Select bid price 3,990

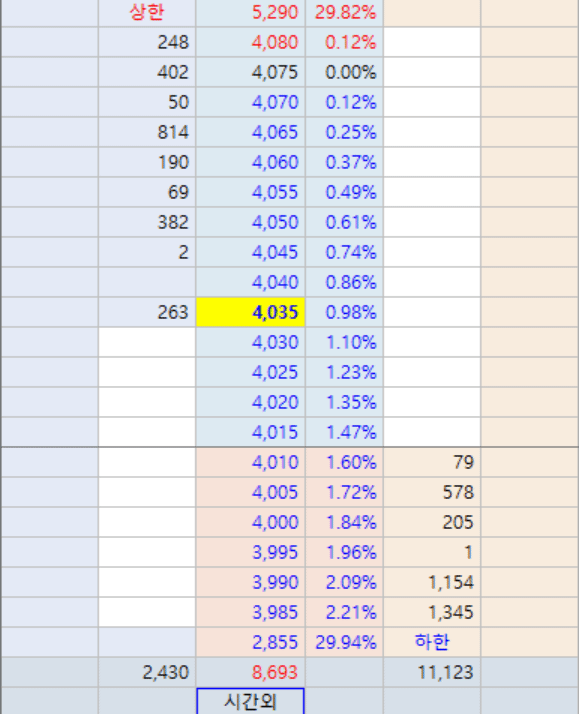pyautogui.click(x=275, y=582)
